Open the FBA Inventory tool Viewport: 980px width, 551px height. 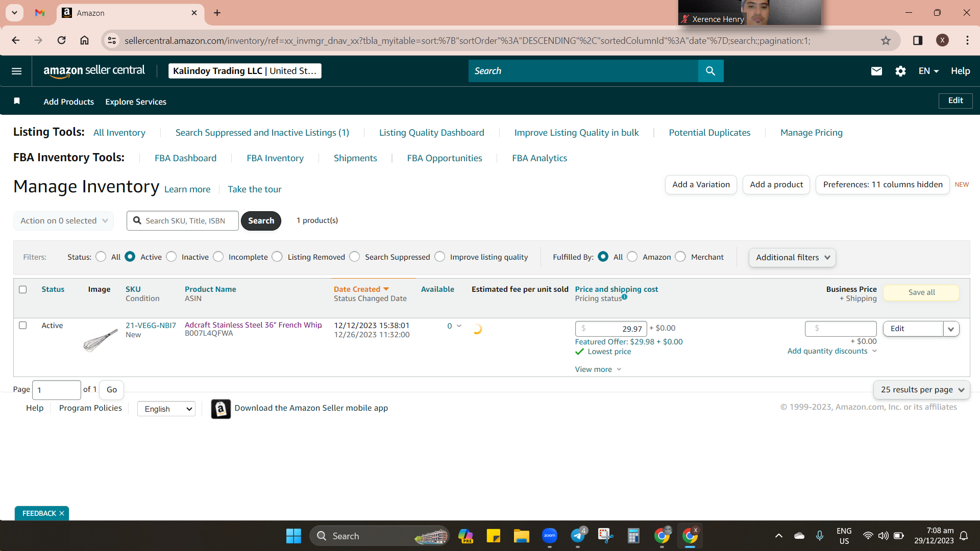275,158
